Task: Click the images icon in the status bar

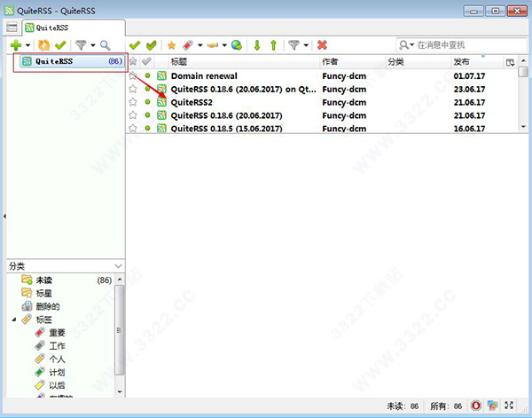Action: 493,405
